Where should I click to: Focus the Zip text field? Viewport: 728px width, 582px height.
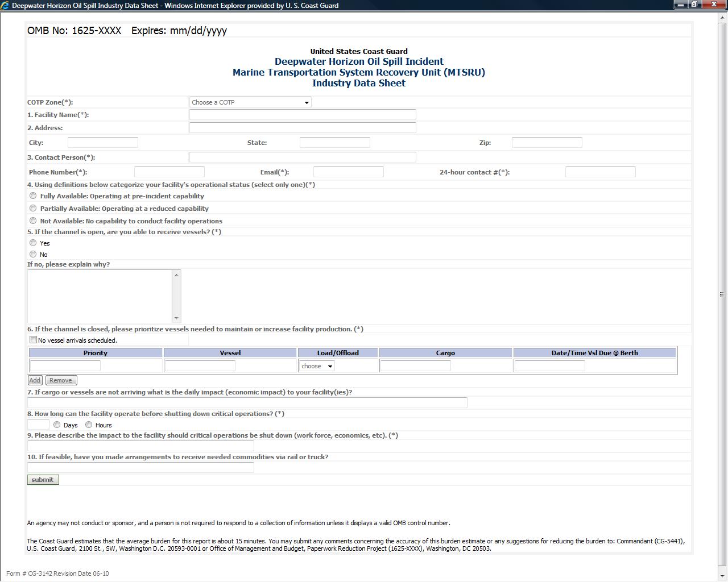tap(547, 143)
